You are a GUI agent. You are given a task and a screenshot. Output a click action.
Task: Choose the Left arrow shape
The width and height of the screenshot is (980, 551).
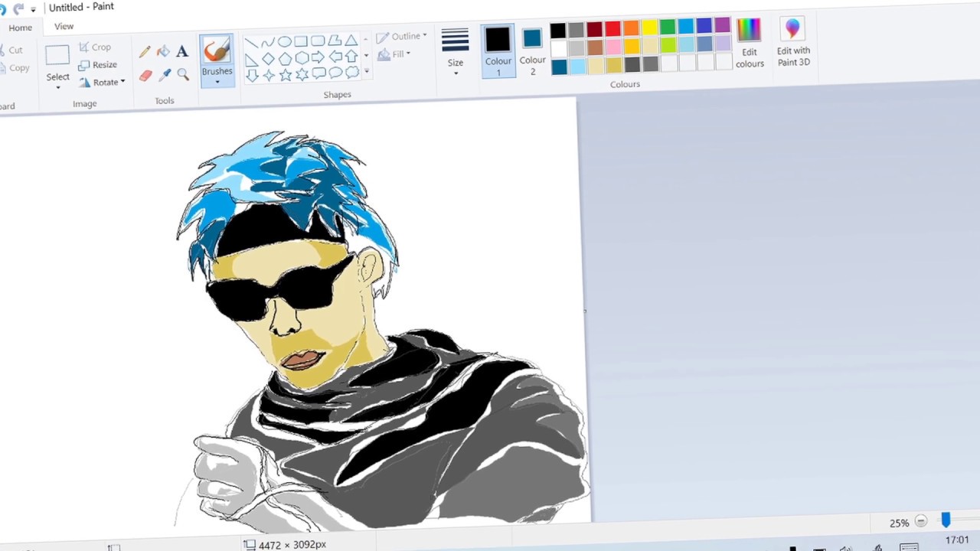pyautogui.click(x=335, y=57)
